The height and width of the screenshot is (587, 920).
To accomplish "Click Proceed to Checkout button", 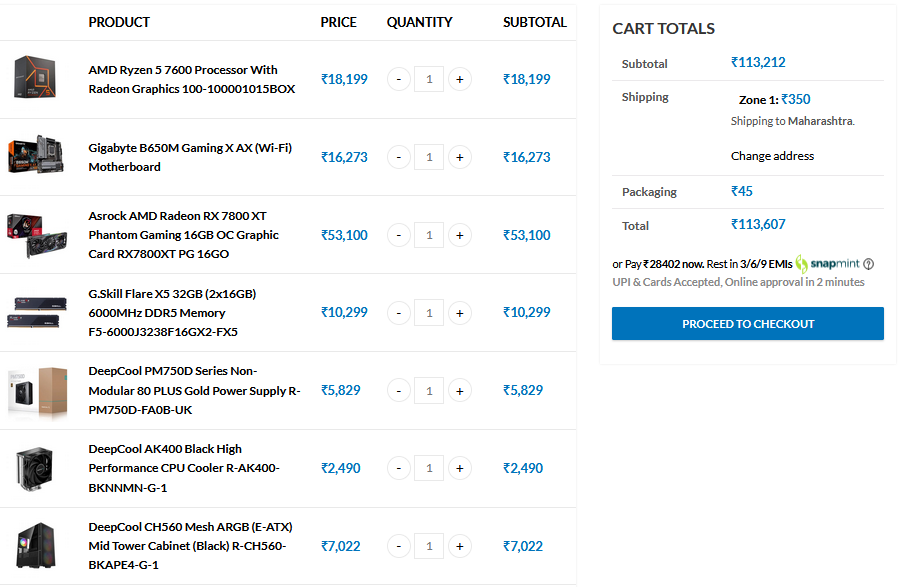I will click(748, 323).
